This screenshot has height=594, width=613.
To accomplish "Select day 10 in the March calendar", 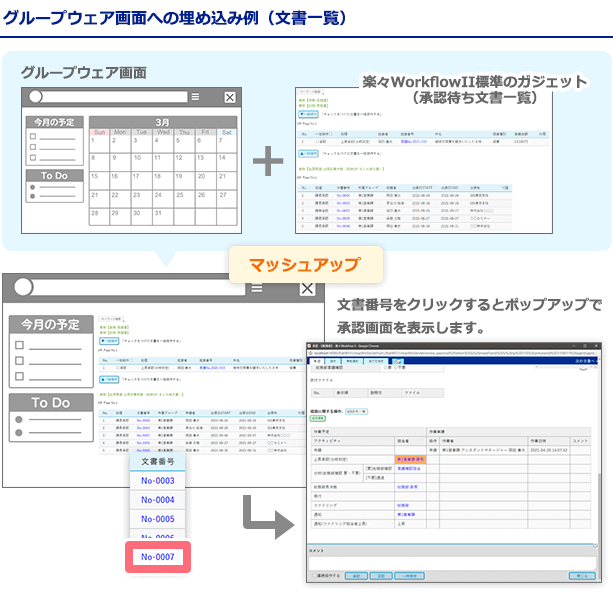I will [x=142, y=162].
